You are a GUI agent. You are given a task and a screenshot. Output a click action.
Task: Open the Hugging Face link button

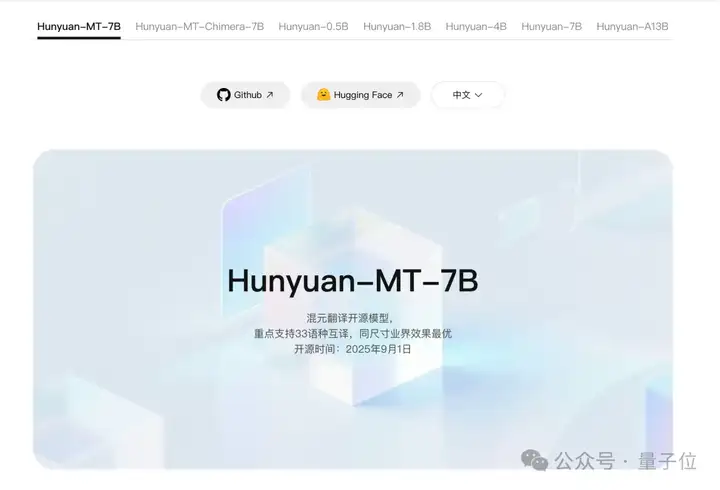361,95
